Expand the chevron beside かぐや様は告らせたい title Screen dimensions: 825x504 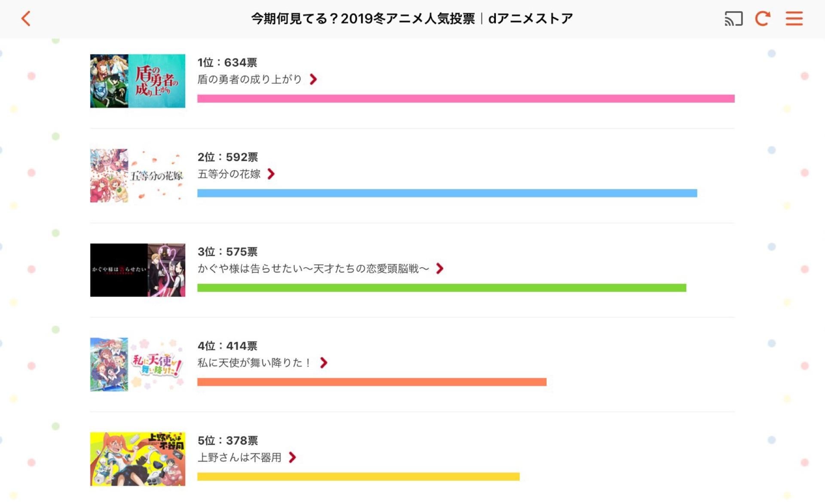pos(440,269)
